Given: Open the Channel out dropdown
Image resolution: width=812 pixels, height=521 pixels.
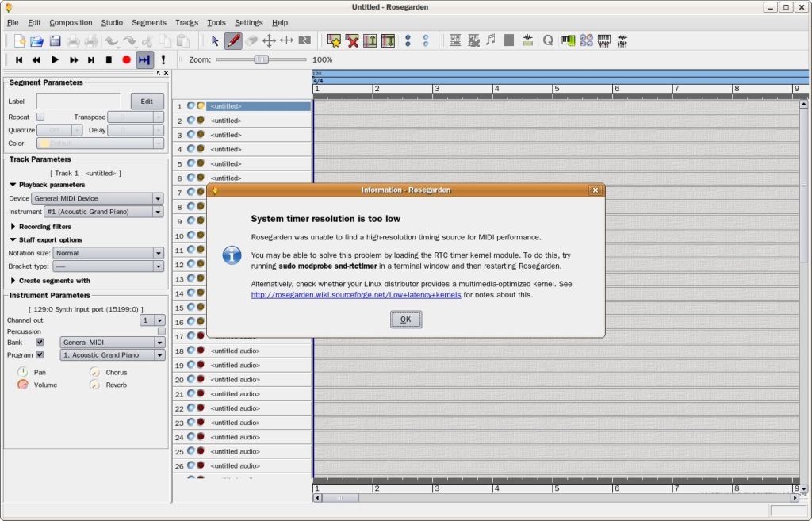Looking at the screenshot, I should (x=152, y=320).
